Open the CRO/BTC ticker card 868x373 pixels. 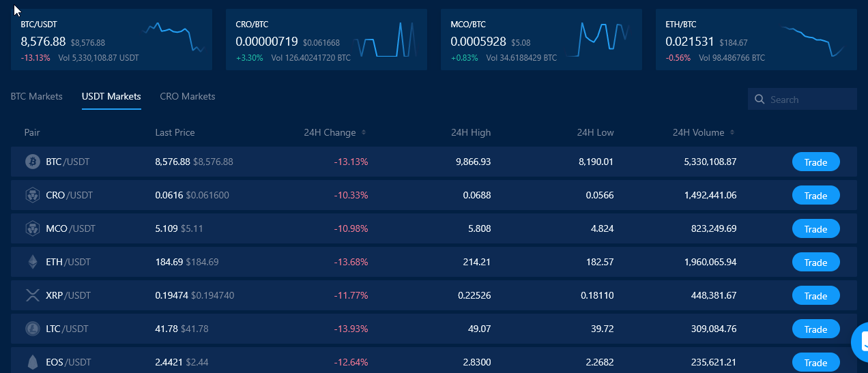[x=326, y=40]
